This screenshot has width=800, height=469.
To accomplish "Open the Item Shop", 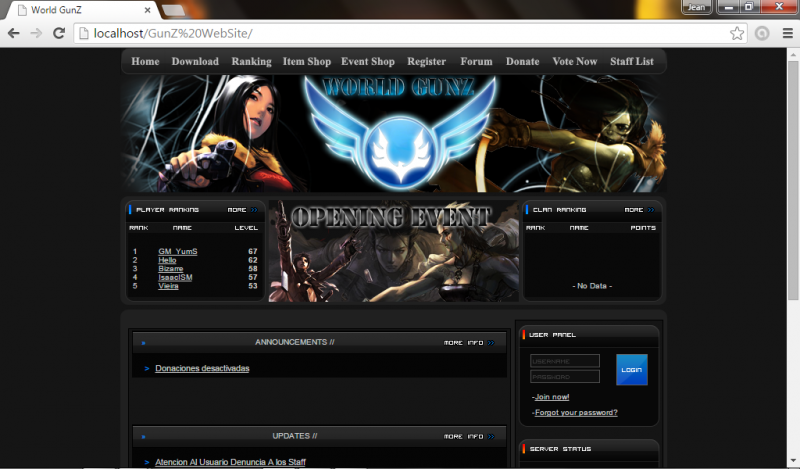I will [x=307, y=61].
